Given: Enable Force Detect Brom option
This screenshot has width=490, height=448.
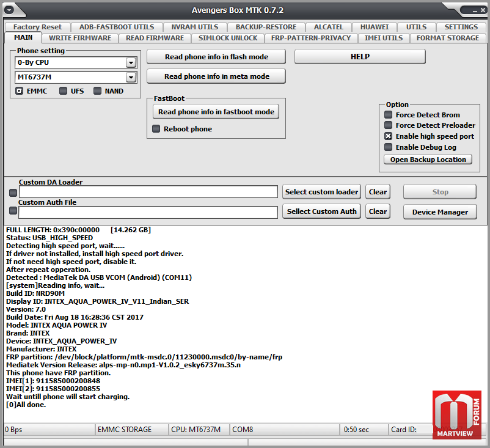Looking at the screenshot, I should click(388, 115).
